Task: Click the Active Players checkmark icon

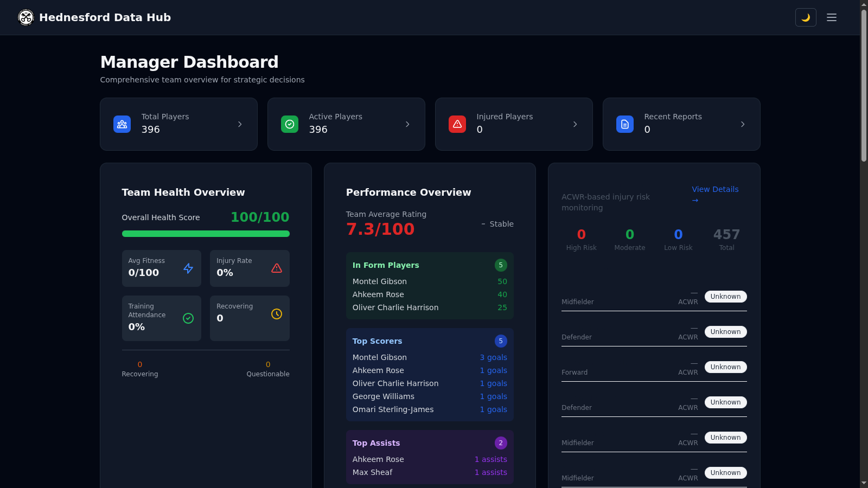Action: click(290, 124)
